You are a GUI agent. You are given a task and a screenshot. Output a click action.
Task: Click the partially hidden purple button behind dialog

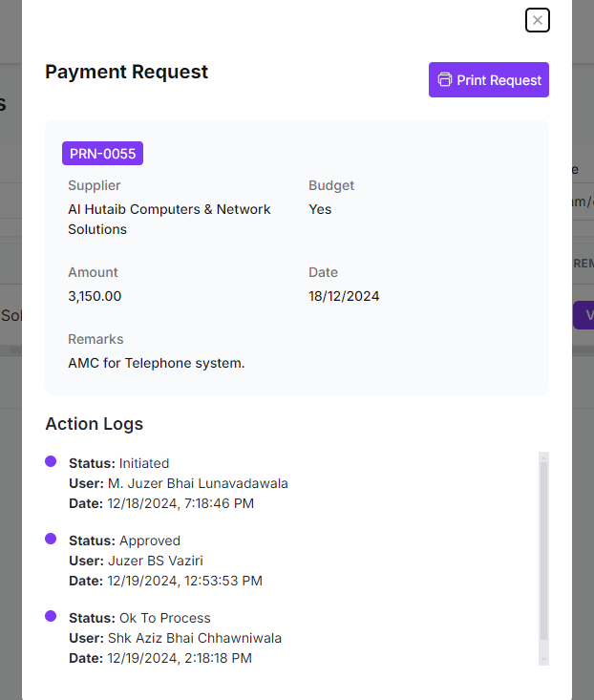[x=583, y=315]
